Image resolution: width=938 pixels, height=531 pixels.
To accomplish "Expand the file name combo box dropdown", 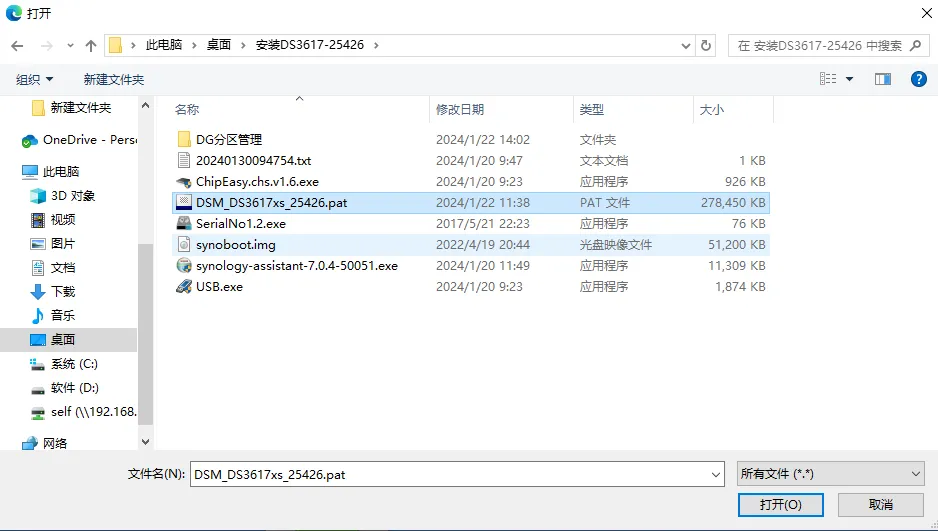I will click(716, 475).
